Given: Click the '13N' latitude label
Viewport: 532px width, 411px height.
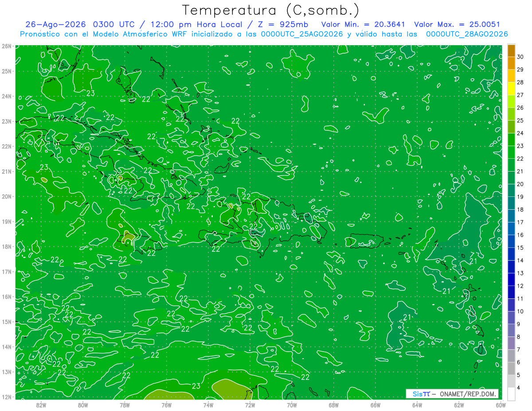Looking at the screenshot, I should click(6, 372).
